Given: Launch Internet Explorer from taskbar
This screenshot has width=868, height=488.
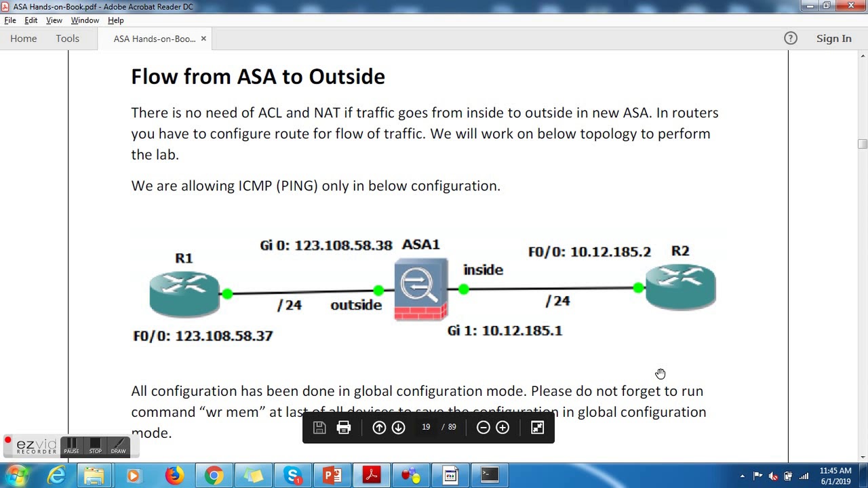Looking at the screenshot, I should (56, 476).
